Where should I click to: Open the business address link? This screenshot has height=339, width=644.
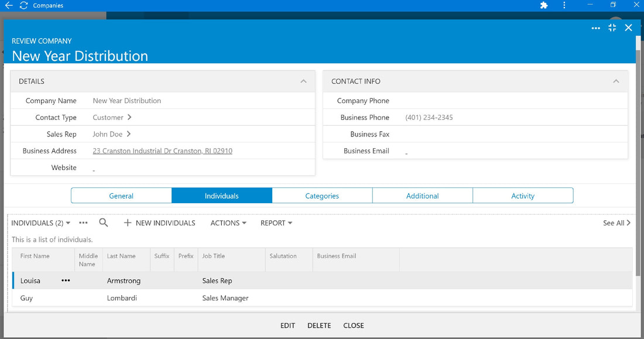point(162,151)
